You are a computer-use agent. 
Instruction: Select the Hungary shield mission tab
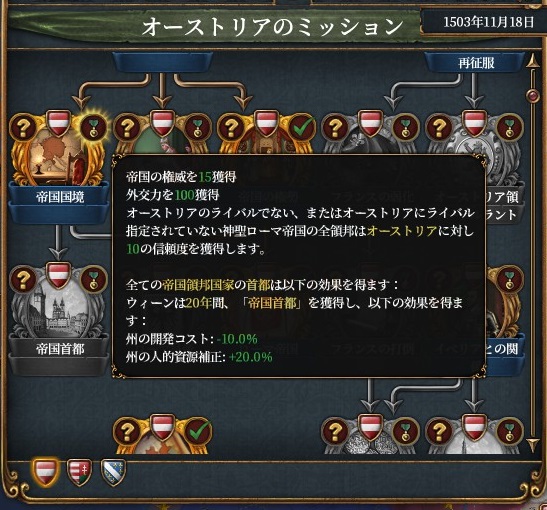tap(80, 472)
